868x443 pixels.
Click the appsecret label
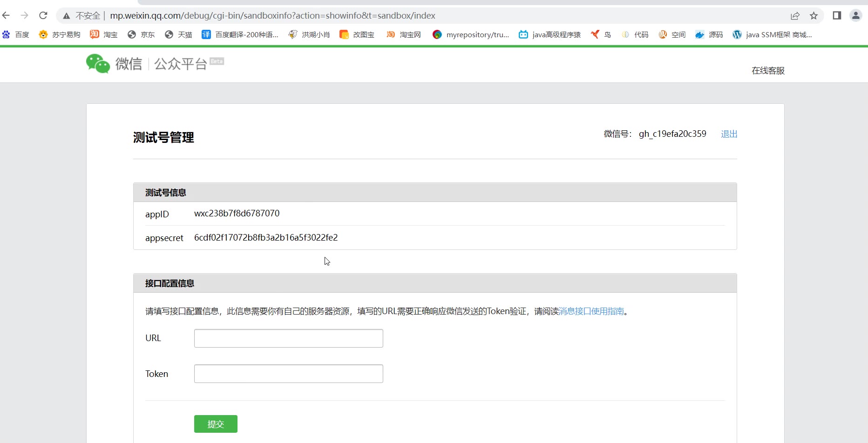point(164,238)
